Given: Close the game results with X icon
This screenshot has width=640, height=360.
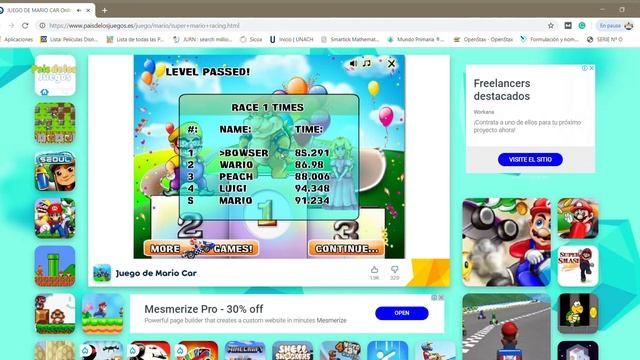Looking at the screenshot, I should 391,64.
